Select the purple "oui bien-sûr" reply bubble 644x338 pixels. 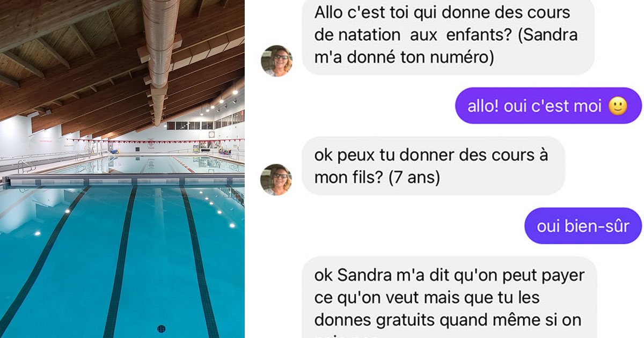(x=583, y=226)
